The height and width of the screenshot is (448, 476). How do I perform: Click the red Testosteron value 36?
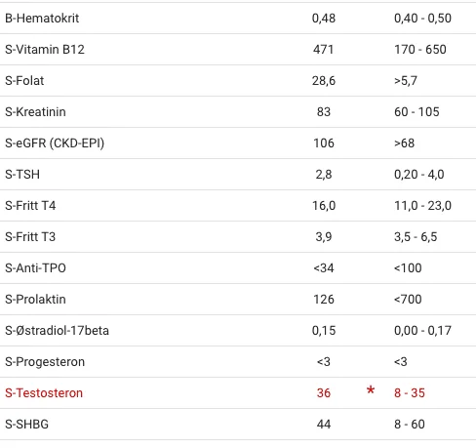point(324,393)
